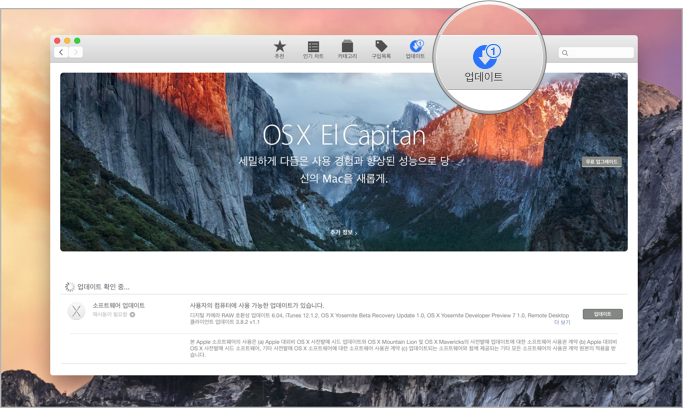The width and height of the screenshot is (683, 408).
Task: Click the search magnifier icon
Action: (565, 53)
